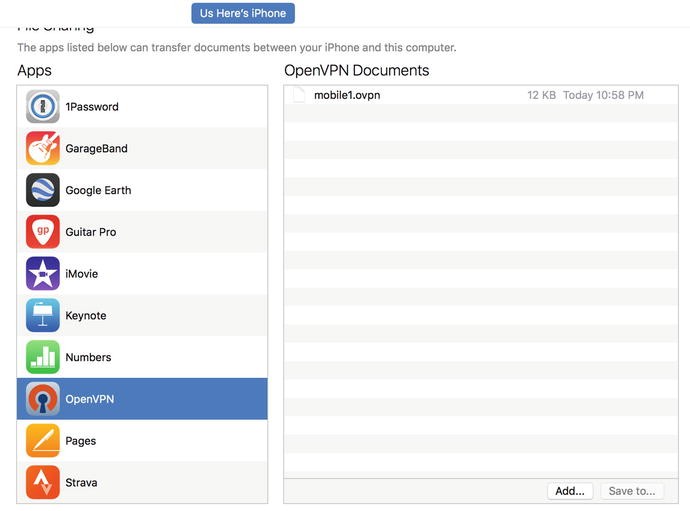Click the Save to... button

coord(632,491)
